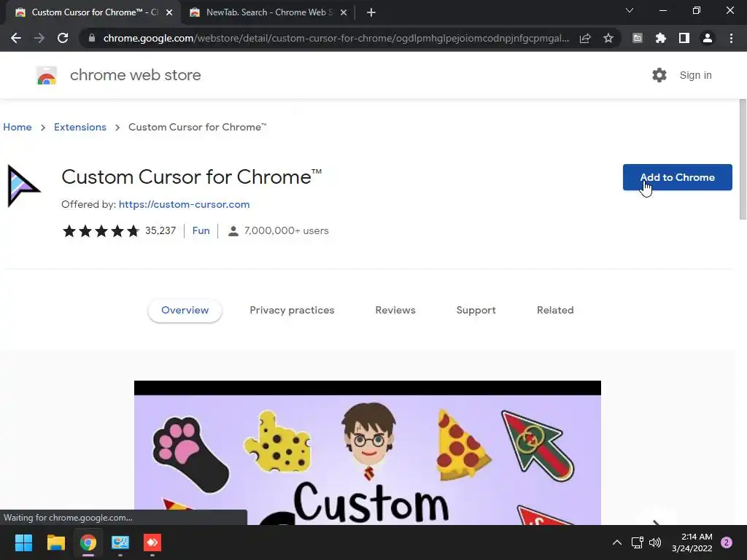Click the lock icon in address bar
This screenshot has width=747, height=560.
pos(92,38)
